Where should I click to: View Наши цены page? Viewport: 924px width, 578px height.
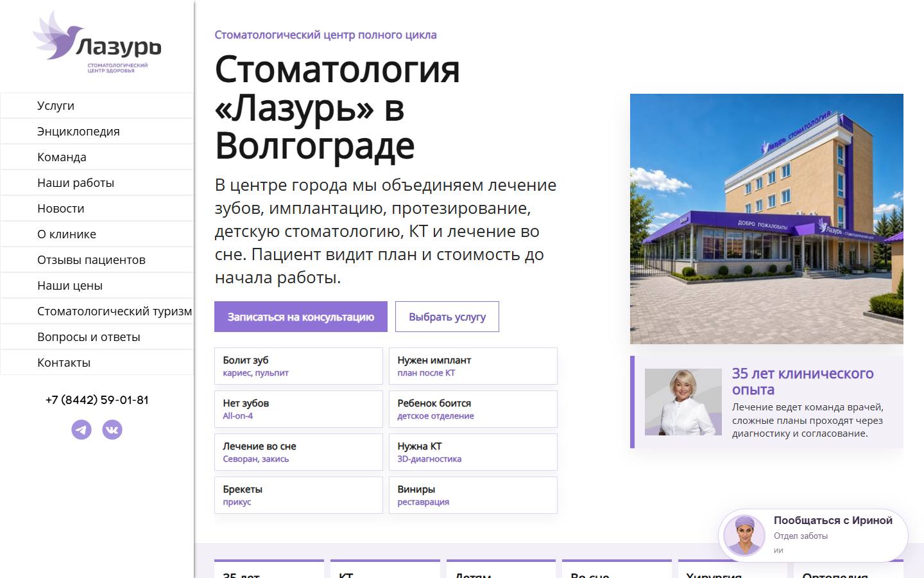(x=97, y=286)
